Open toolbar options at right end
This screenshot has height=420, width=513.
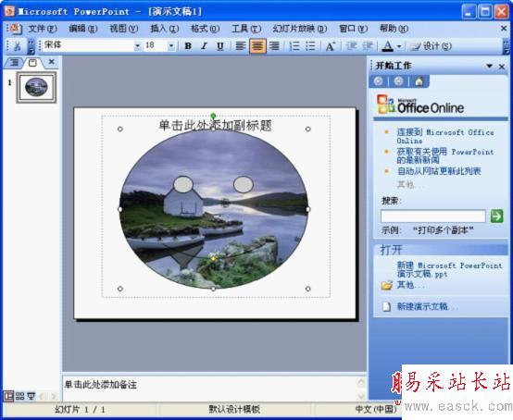click(507, 46)
